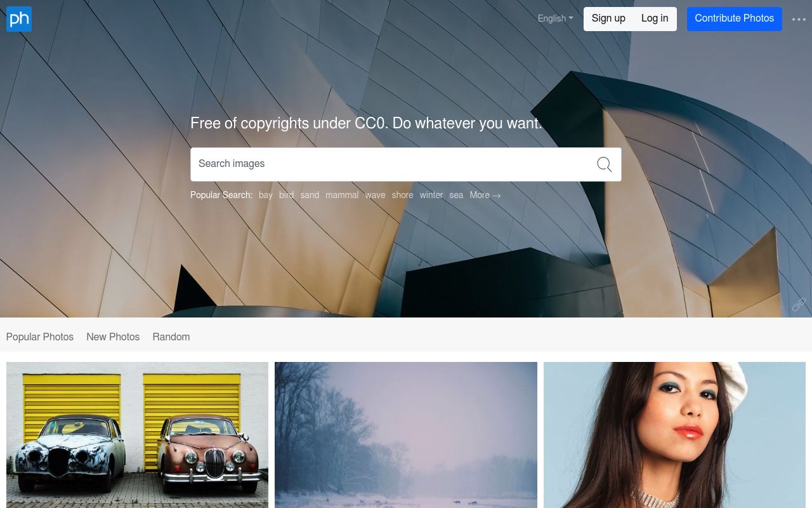Select the popular search term bird
The width and height of the screenshot is (812, 508).
coord(286,195)
